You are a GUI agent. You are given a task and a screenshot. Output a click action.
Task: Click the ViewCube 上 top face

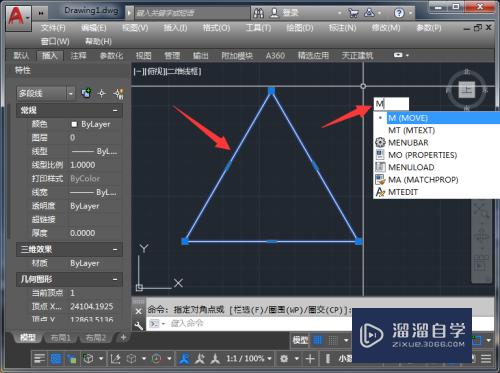(467, 89)
